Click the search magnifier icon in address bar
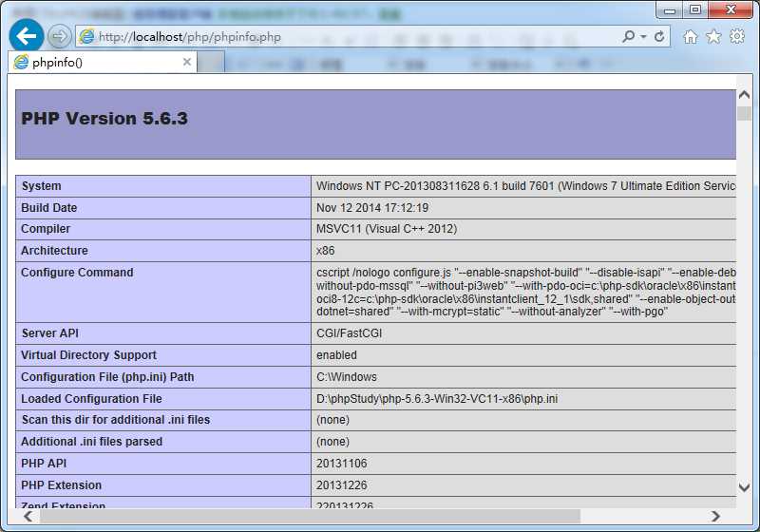760x532 pixels. 628,36
